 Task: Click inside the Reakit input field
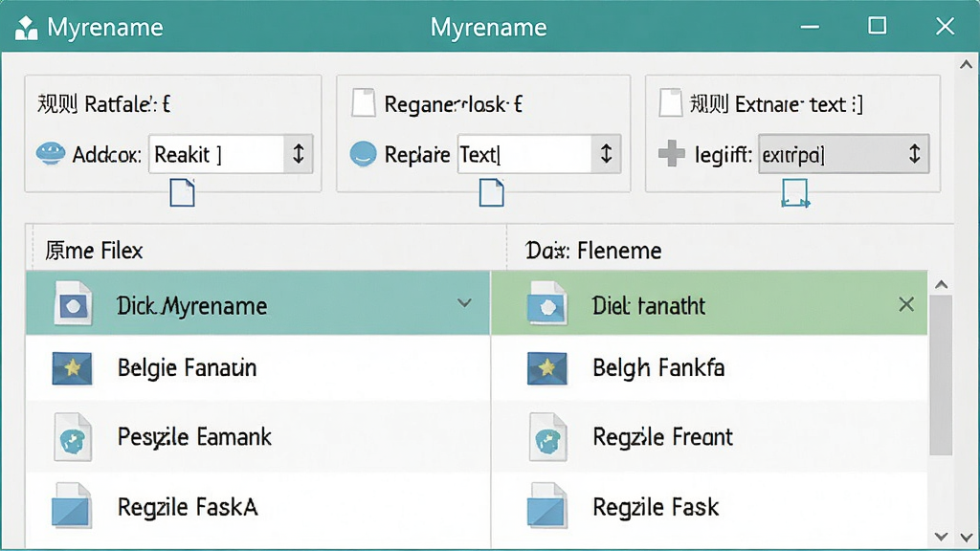click(x=217, y=154)
